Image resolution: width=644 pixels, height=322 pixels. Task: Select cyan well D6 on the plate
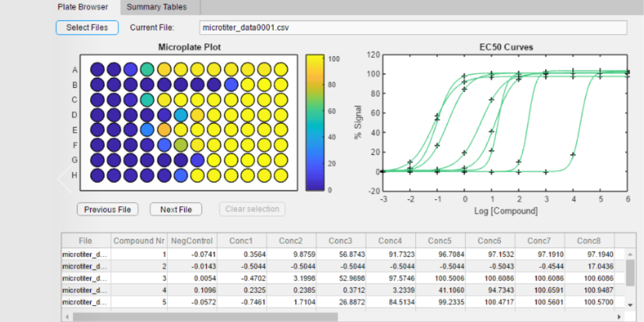tap(180, 114)
